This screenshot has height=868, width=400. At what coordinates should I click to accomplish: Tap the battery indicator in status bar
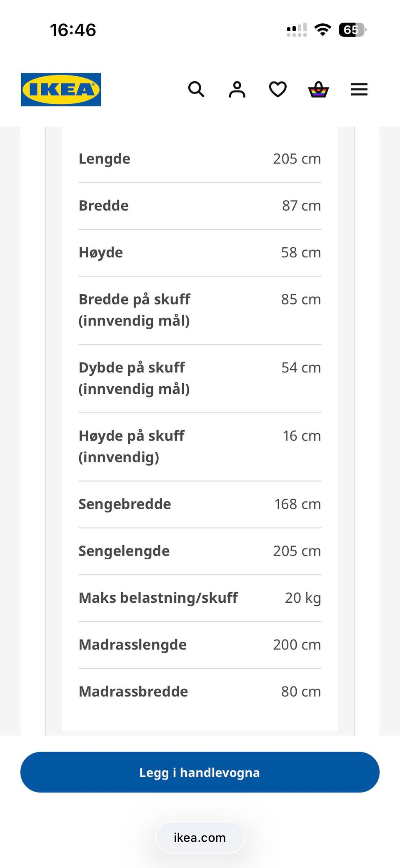click(x=352, y=30)
